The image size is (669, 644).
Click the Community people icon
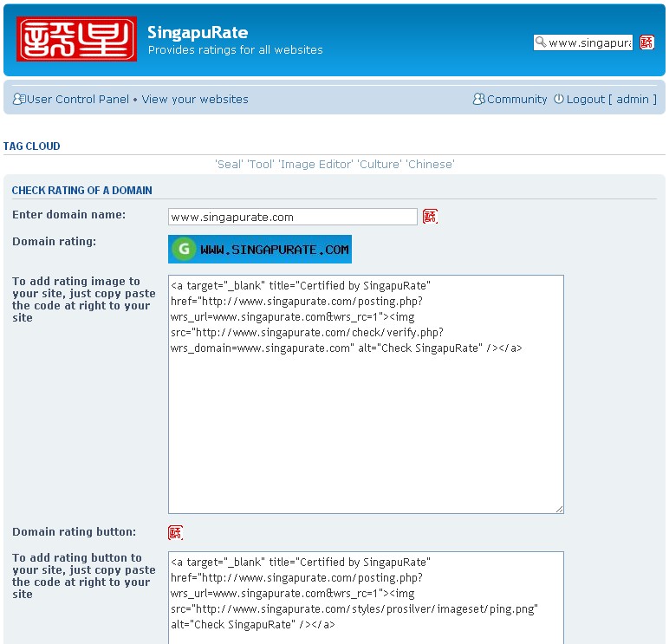pos(478,99)
